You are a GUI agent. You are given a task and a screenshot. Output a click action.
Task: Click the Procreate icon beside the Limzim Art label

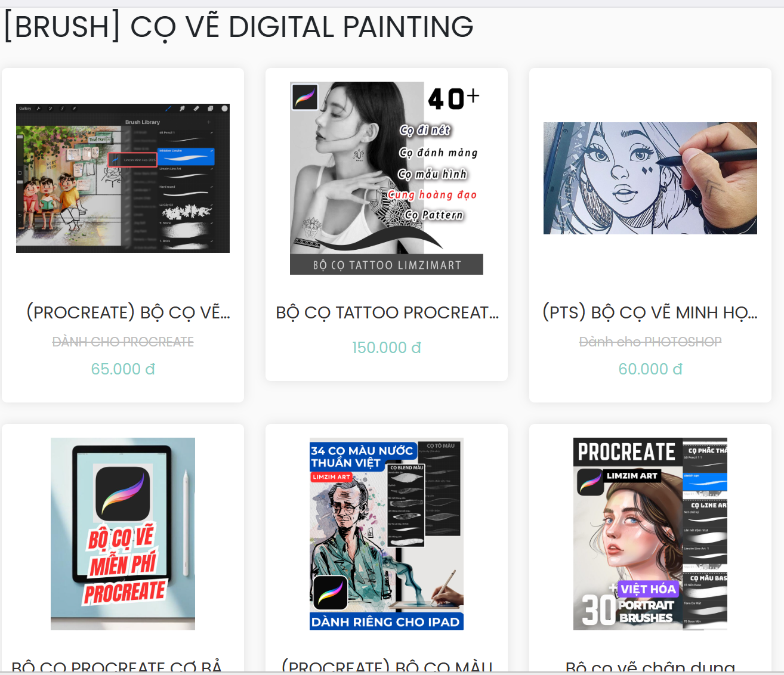591,482
